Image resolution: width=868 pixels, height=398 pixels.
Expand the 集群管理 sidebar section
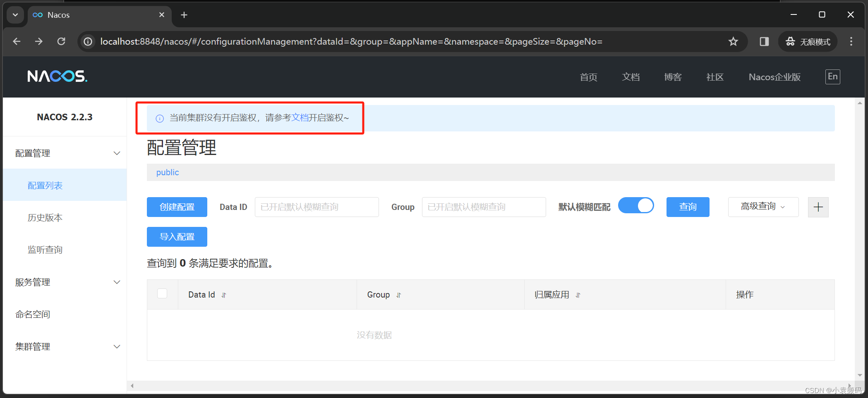[65, 347]
